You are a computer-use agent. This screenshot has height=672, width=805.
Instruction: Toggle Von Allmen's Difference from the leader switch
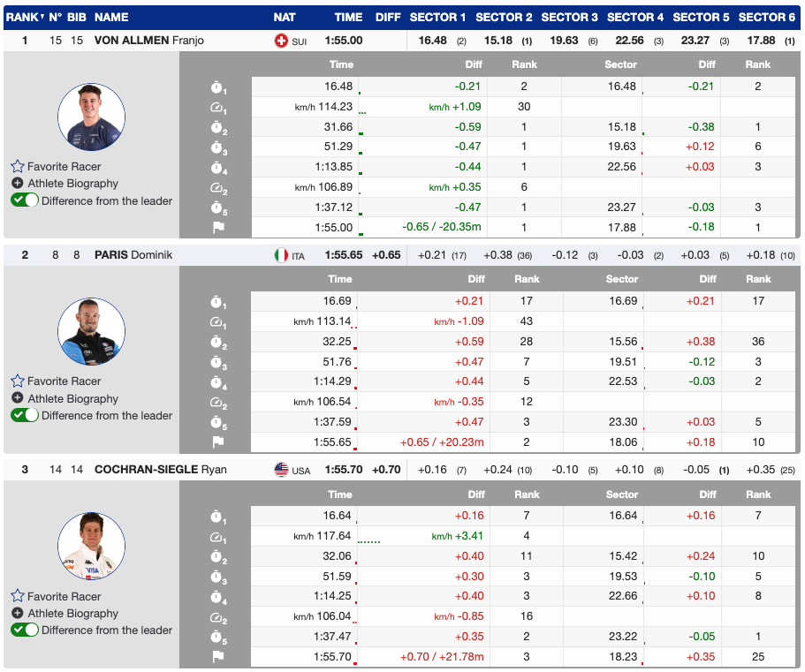click(25, 200)
